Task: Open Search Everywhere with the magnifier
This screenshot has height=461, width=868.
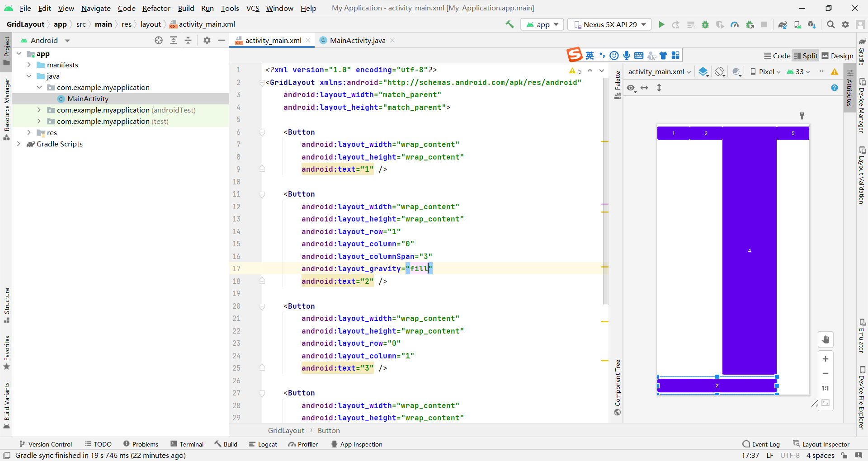Action: [831, 24]
